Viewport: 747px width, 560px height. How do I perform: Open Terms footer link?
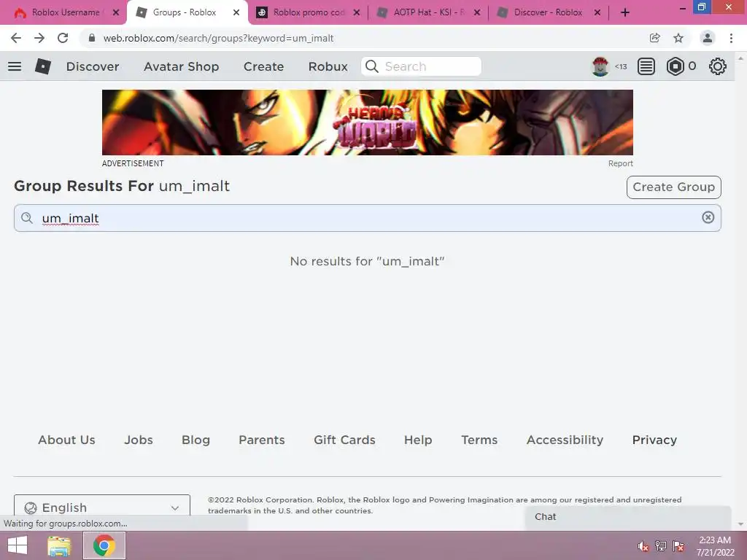(479, 440)
